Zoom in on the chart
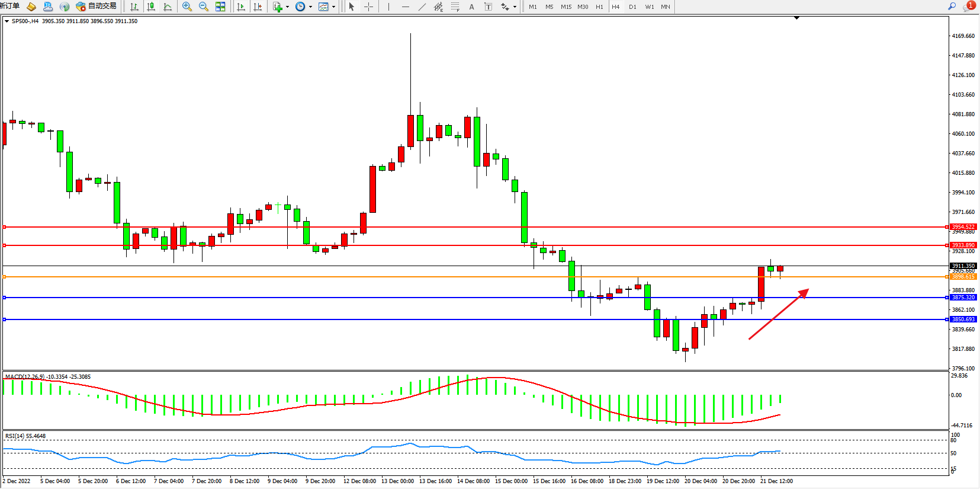980x489 pixels. point(187,7)
